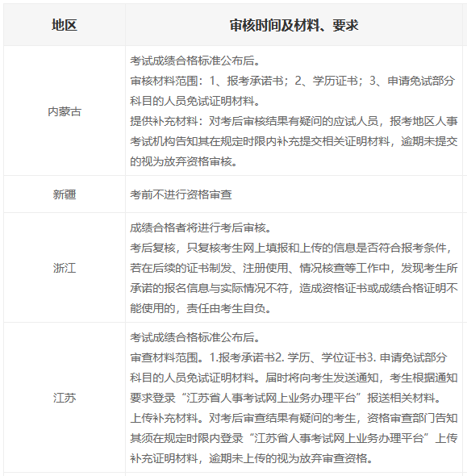Click the line starting '若在后续的证书制发'
The image size is (467, 476).
294,268
